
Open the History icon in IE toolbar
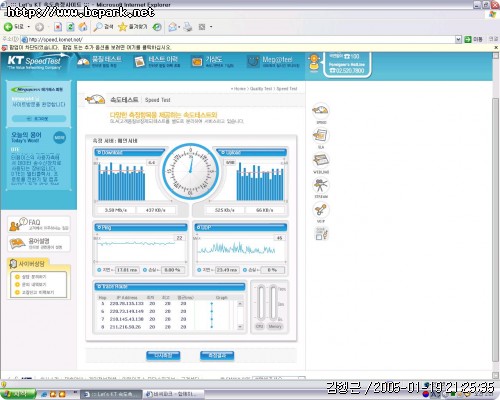click(157, 27)
